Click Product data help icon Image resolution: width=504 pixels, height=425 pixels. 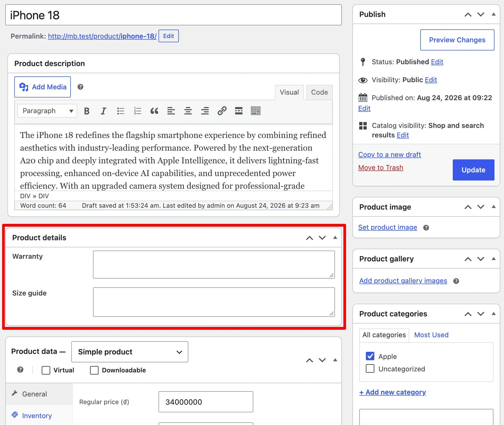pyautogui.click(x=20, y=370)
